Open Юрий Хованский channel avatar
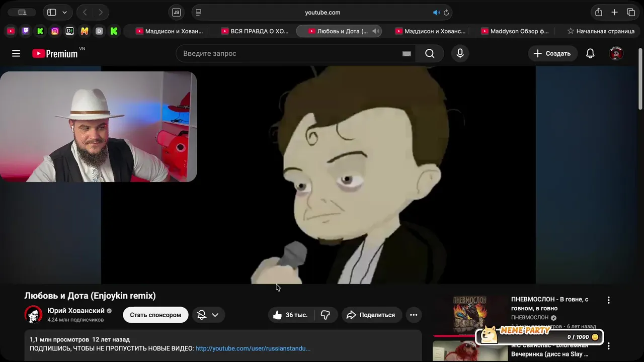 34,314
